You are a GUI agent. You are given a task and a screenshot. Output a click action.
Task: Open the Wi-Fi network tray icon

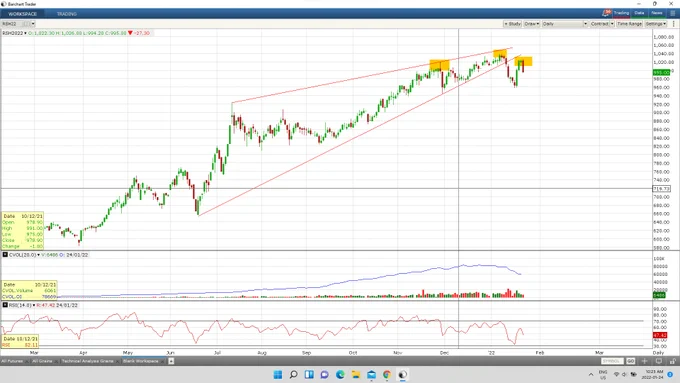tap(616, 374)
